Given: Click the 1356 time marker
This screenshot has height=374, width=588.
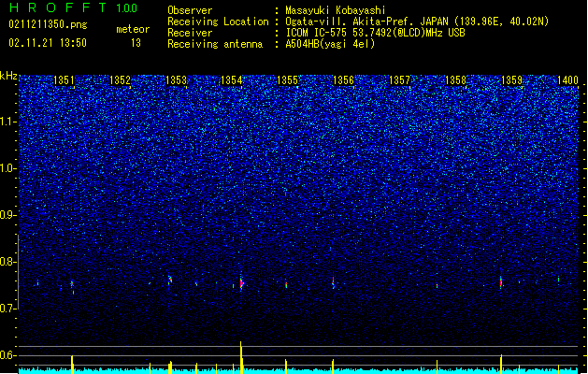Looking at the screenshot, I should coord(343,80).
